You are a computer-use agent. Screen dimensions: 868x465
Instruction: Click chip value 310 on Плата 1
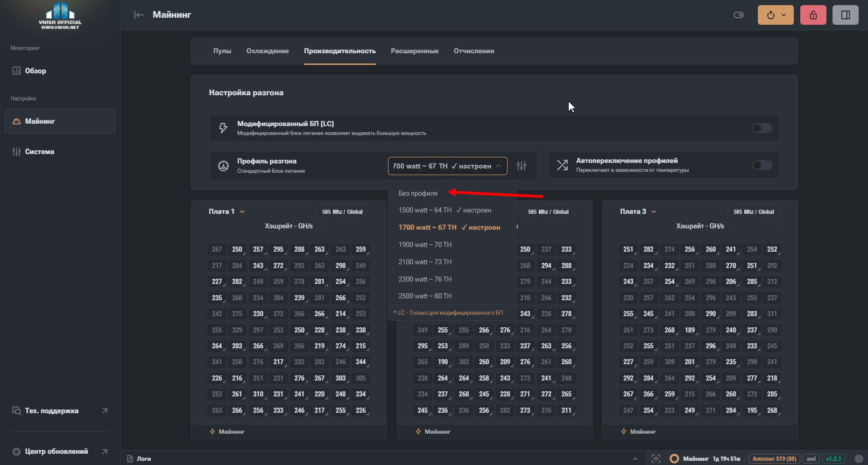258,394
